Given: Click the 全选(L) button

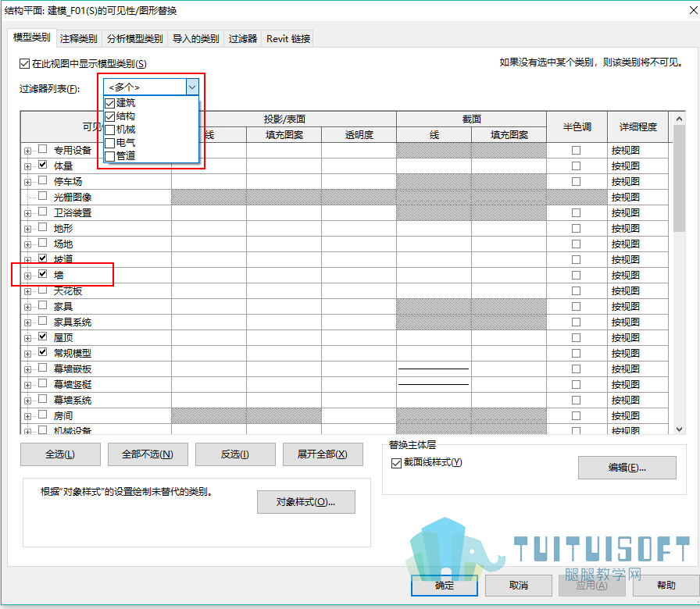Looking at the screenshot, I should (x=60, y=454).
